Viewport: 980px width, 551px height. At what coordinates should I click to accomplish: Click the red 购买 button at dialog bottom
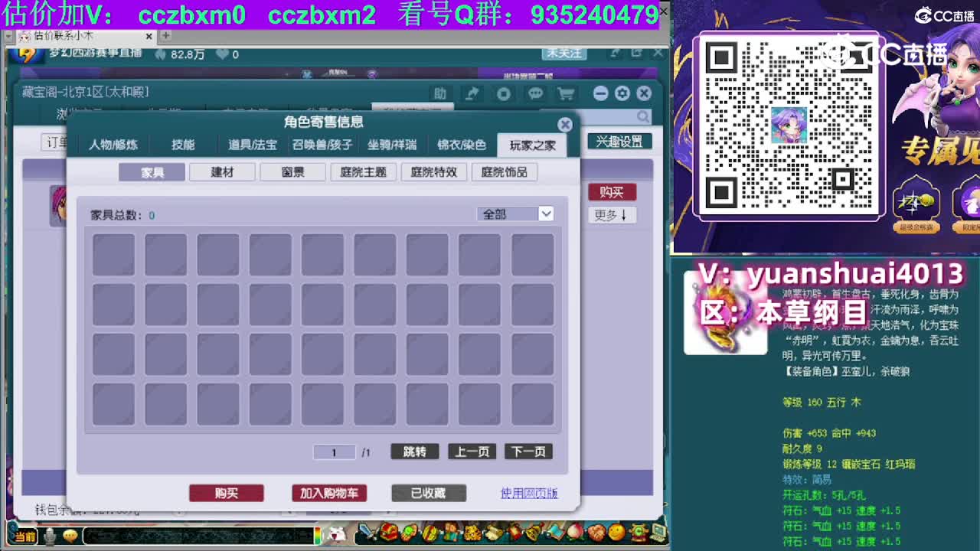227,494
